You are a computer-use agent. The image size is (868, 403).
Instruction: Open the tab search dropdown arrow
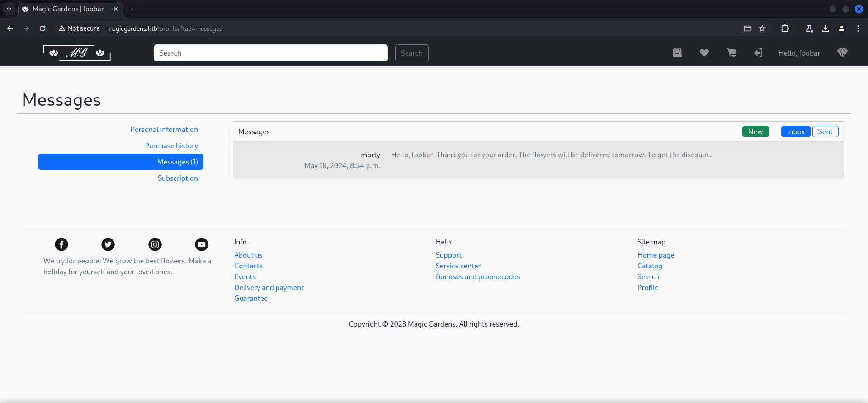pyautogui.click(x=9, y=9)
